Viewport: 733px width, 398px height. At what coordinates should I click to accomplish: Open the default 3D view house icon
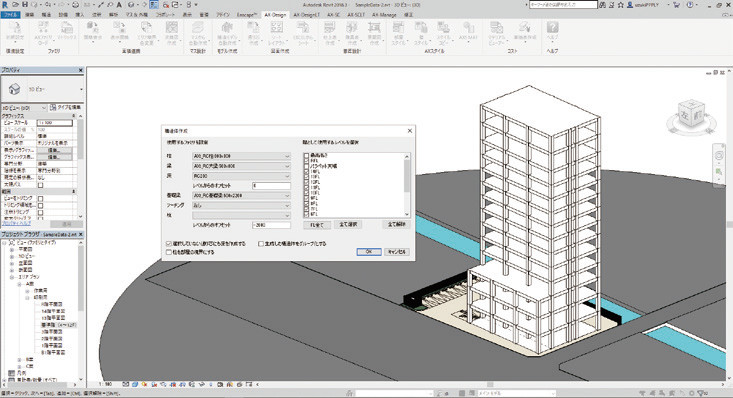click(131, 5)
